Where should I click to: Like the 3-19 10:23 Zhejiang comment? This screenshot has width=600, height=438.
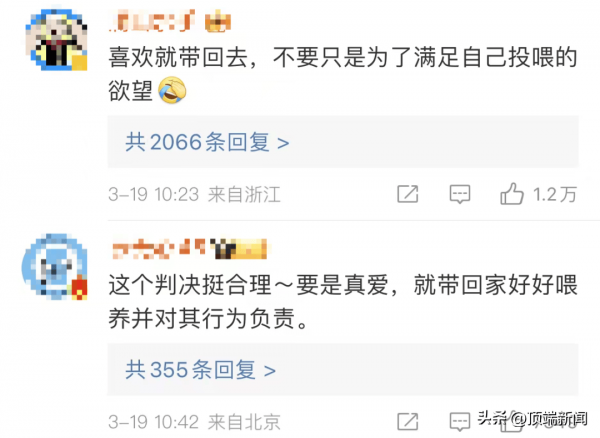pos(512,194)
